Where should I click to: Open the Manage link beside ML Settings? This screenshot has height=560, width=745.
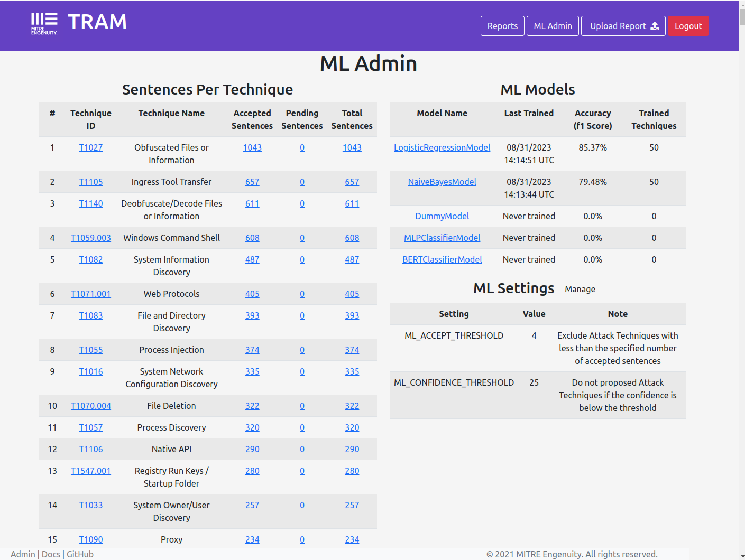click(x=580, y=289)
